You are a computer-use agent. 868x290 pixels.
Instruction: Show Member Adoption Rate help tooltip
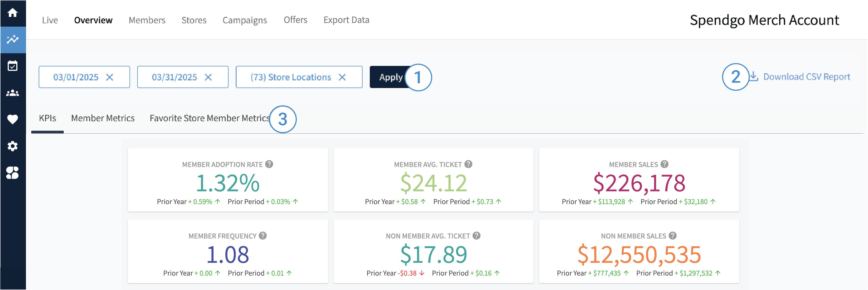pos(269,164)
